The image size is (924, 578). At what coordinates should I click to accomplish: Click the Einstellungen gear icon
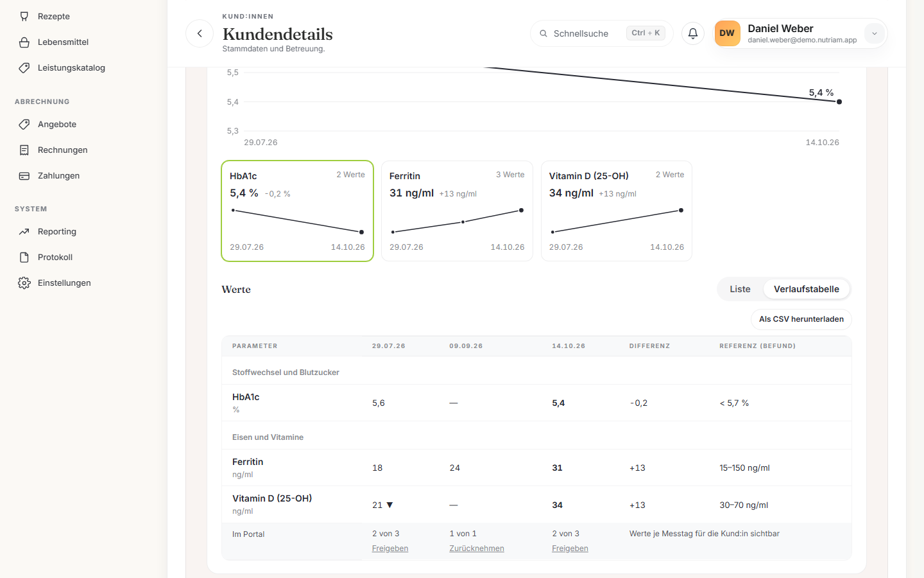tap(24, 283)
